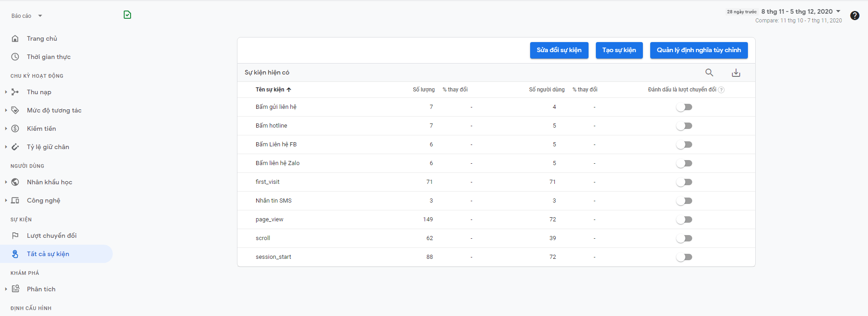Click the Công nghệ devices icon
Screen dimensions: 868x316
[15, 200]
